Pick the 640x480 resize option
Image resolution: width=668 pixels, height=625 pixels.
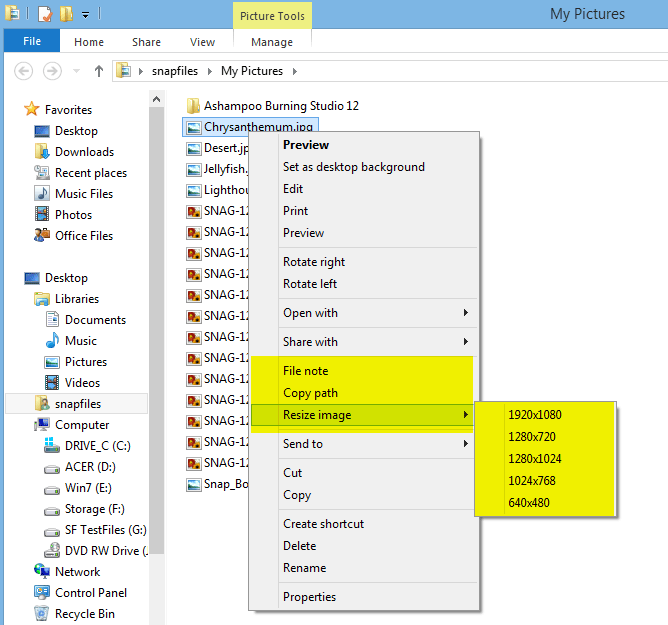(x=529, y=503)
